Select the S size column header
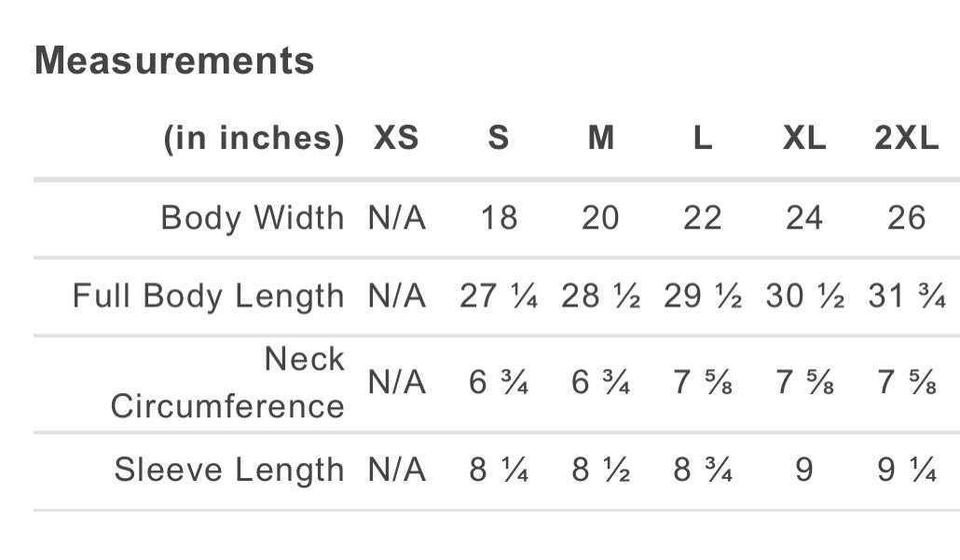This screenshot has width=960, height=560. tap(499, 139)
